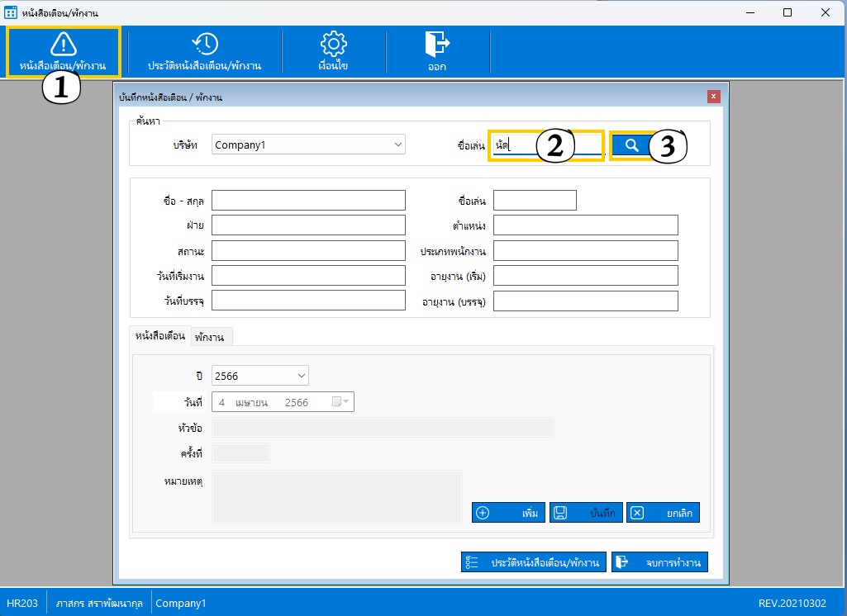Screen dimensions: 847x616
Task: Click the ตำแหน่ง text field
Action: (x=585, y=225)
